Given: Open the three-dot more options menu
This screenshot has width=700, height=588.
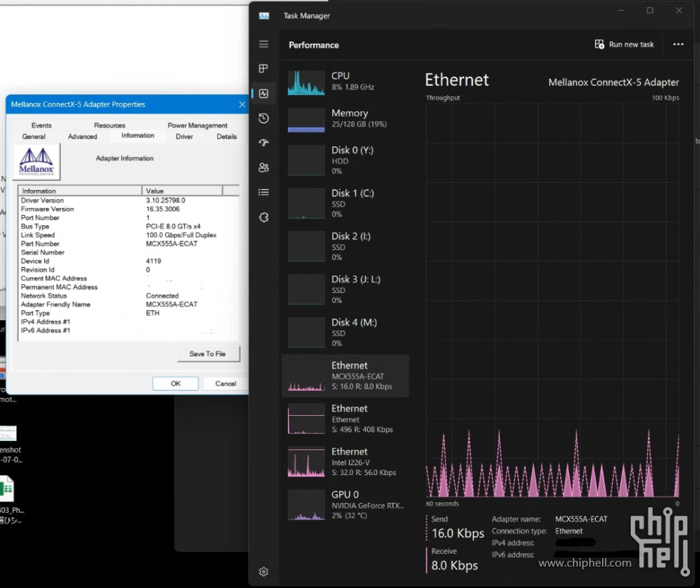Looking at the screenshot, I should click(678, 44).
